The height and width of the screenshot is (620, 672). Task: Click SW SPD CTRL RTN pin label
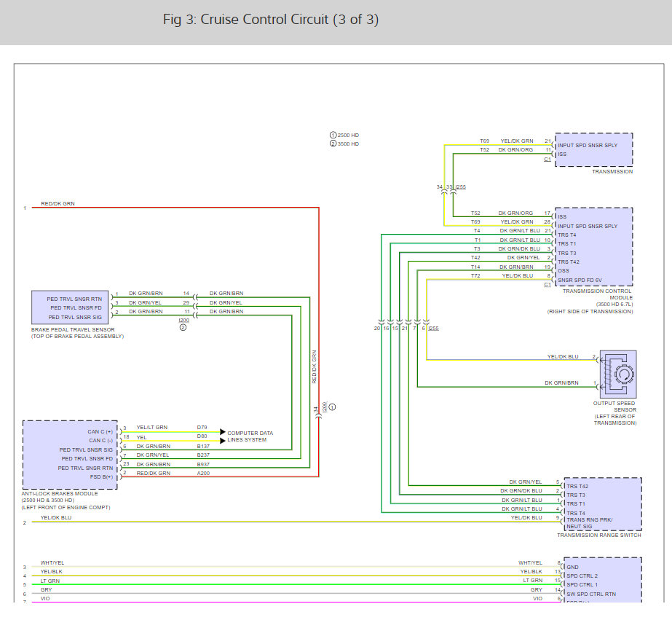(591, 595)
